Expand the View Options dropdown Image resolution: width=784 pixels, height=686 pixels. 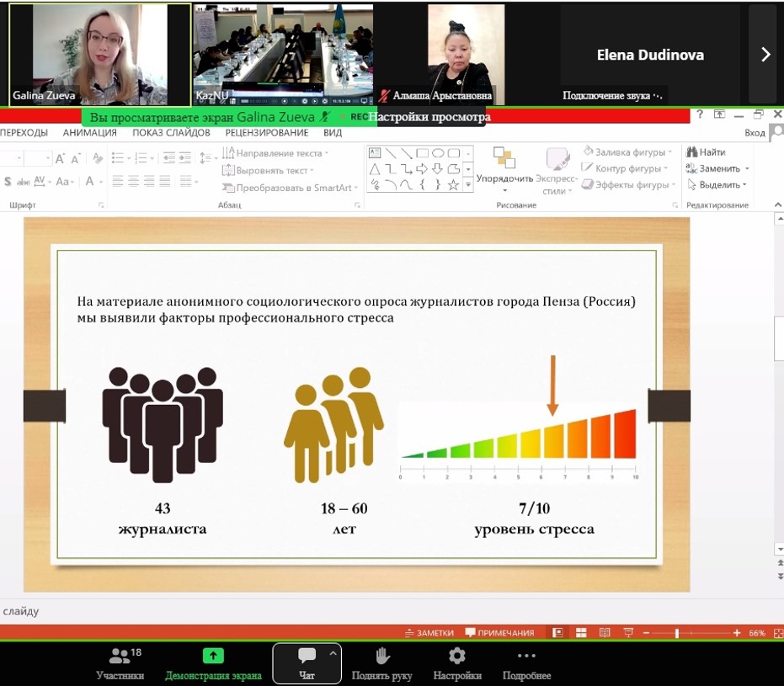click(x=429, y=117)
